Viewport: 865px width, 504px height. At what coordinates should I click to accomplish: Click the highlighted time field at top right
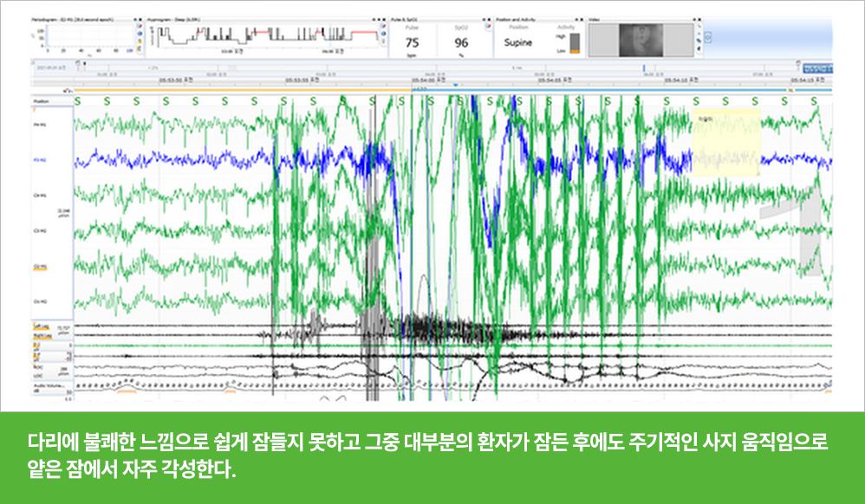817,68
